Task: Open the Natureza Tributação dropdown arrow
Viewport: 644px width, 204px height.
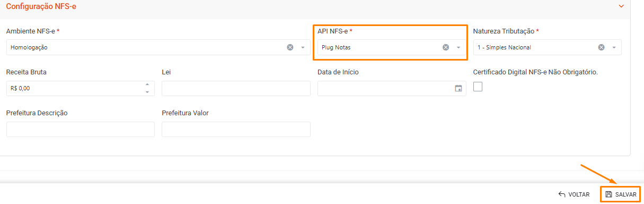Action: point(614,47)
